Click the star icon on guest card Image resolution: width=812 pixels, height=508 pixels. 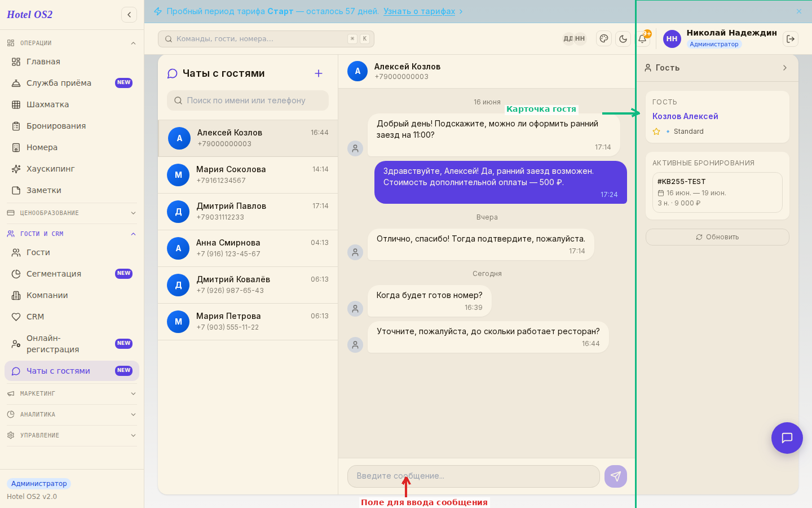(656, 132)
